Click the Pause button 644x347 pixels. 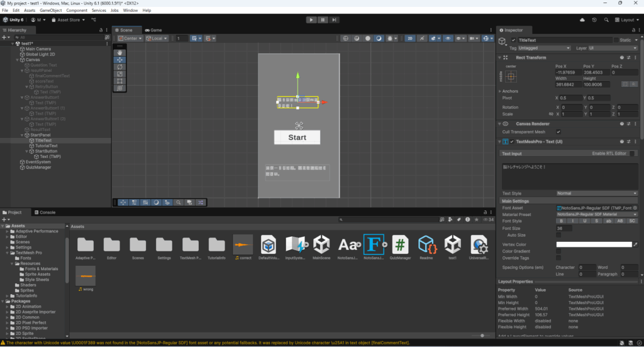pyautogui.click(x=323, y=20)
